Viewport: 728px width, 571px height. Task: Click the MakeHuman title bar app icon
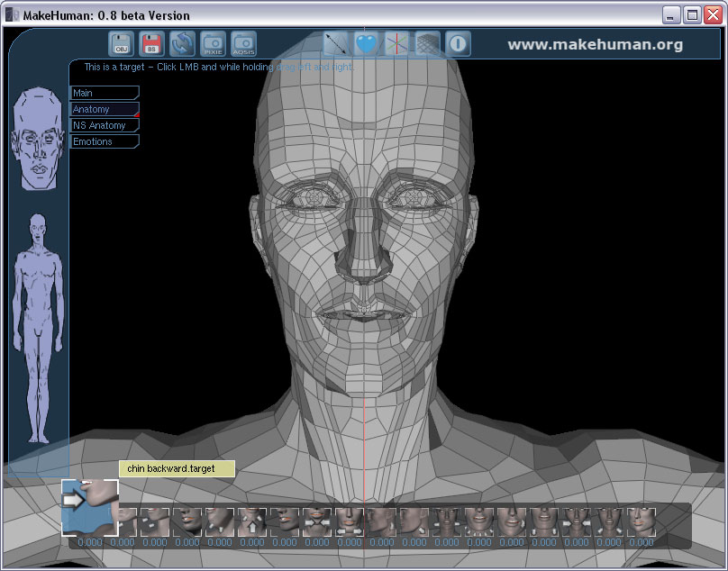tap(12, 14)
